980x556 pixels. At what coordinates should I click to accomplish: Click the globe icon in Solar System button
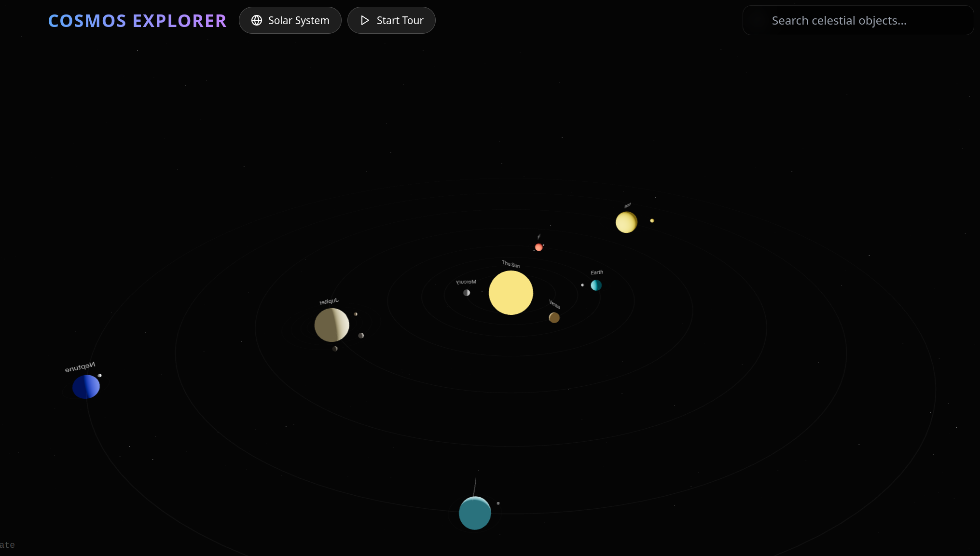[x=257, y=20]
